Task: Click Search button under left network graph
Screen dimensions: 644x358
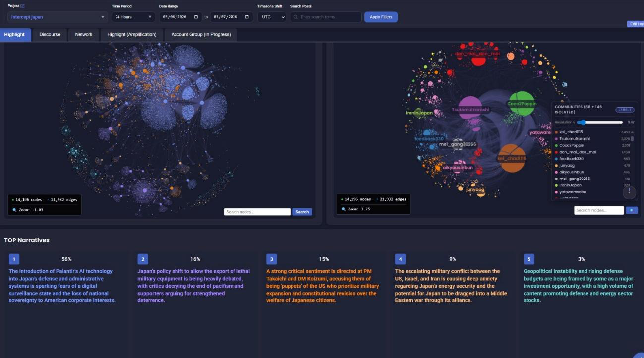Action: tap(302, 212)
